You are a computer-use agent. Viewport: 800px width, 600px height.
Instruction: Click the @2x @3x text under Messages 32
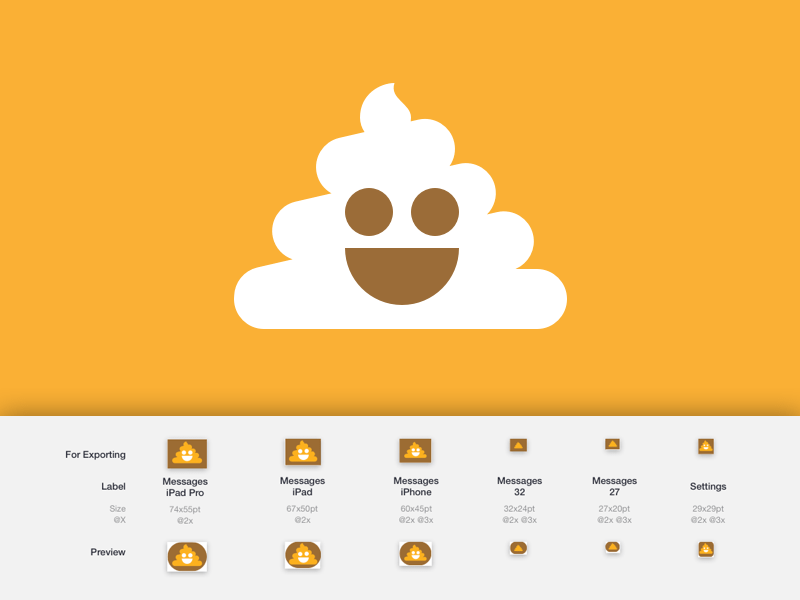click(519, 521)
